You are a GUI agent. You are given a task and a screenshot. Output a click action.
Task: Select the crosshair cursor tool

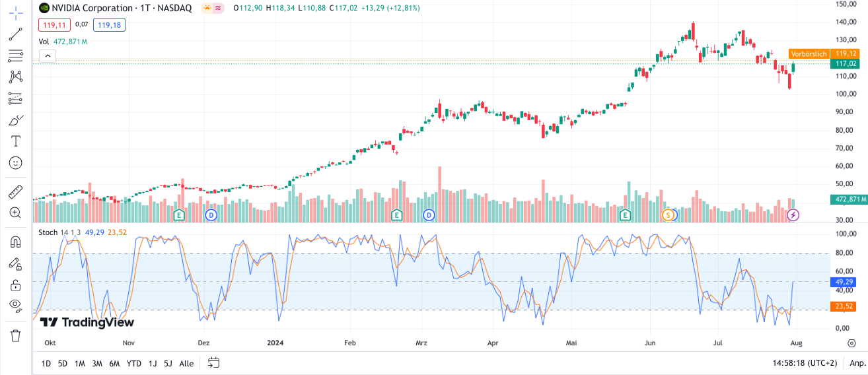pyautogui.click(x=16, y=13)
